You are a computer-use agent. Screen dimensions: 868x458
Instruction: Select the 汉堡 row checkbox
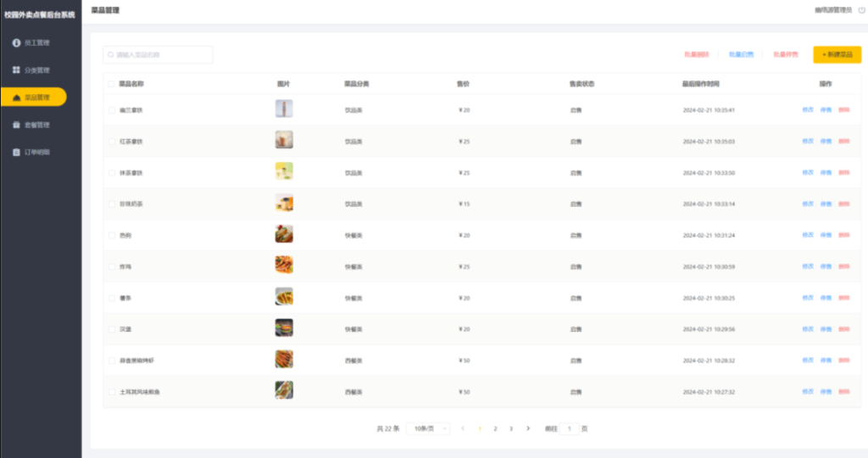tap(111, 329)
